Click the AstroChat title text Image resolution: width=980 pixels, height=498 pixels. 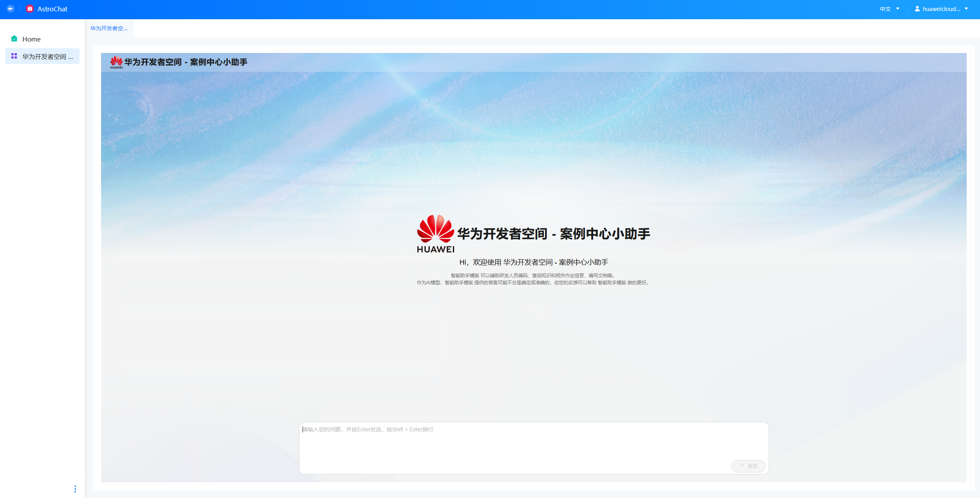pos(53,9)
